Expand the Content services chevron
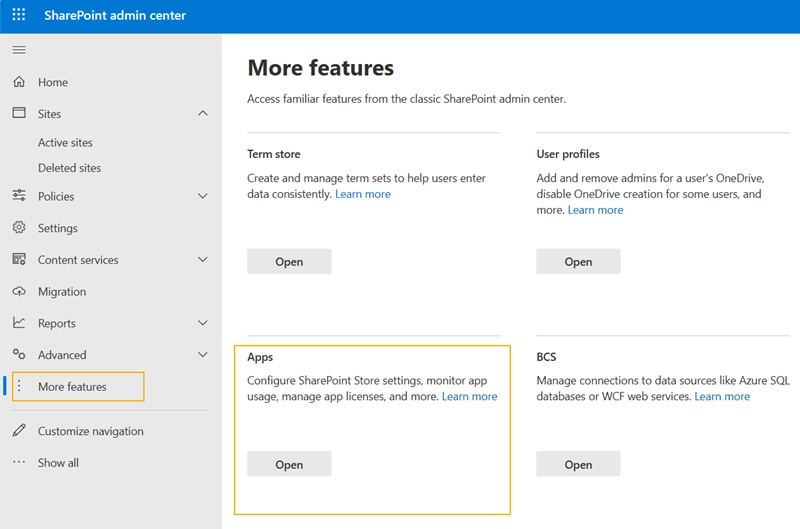This screenshot has height=529, width=800. 203,260
